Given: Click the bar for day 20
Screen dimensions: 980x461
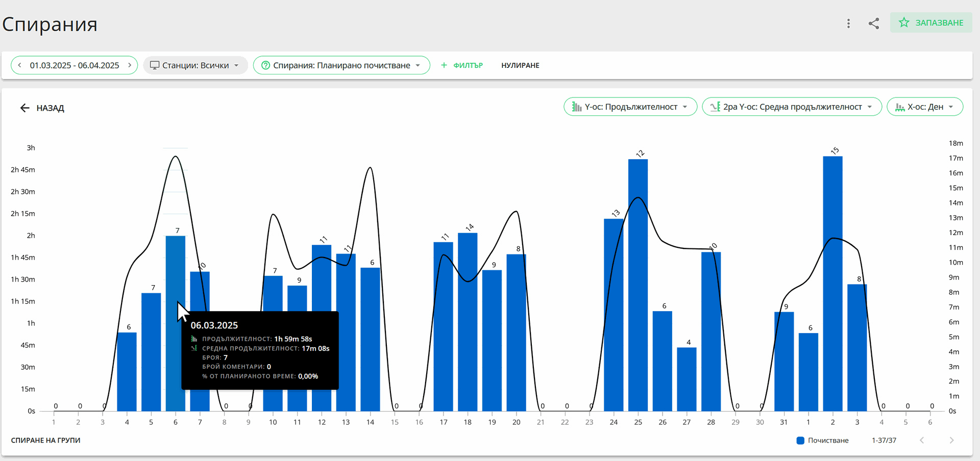Looking at the screenshot, I should [516, 332].
